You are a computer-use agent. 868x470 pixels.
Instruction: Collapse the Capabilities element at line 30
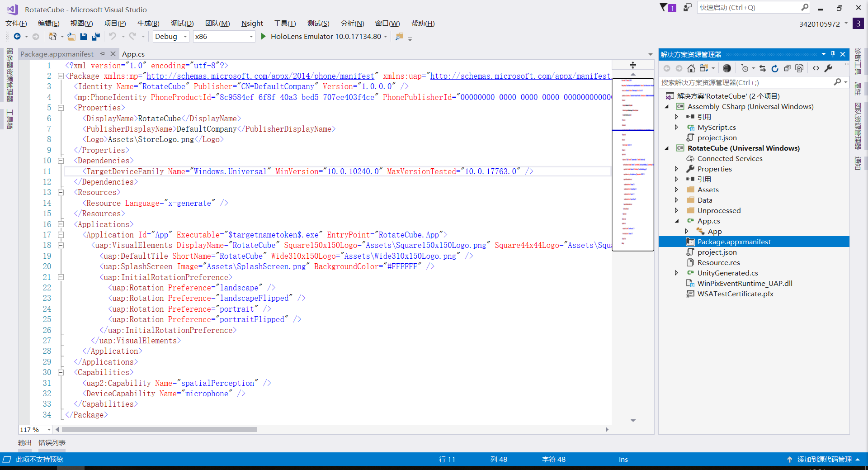tap(61, 372)
